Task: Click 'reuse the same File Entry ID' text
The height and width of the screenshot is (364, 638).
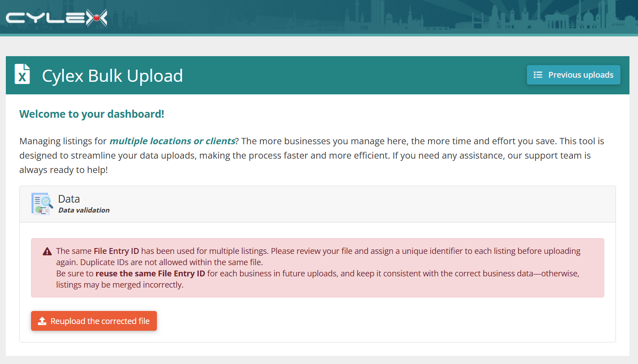Action: tap(150, 273)
